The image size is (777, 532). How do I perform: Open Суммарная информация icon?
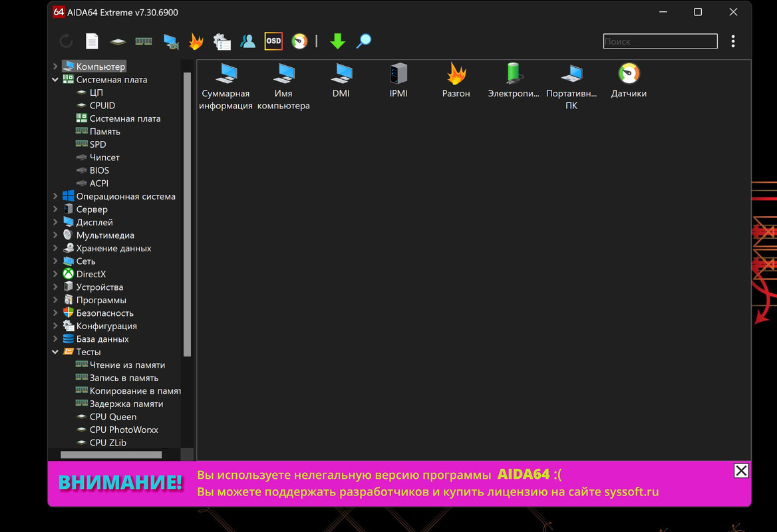click(x=226, y=86)
